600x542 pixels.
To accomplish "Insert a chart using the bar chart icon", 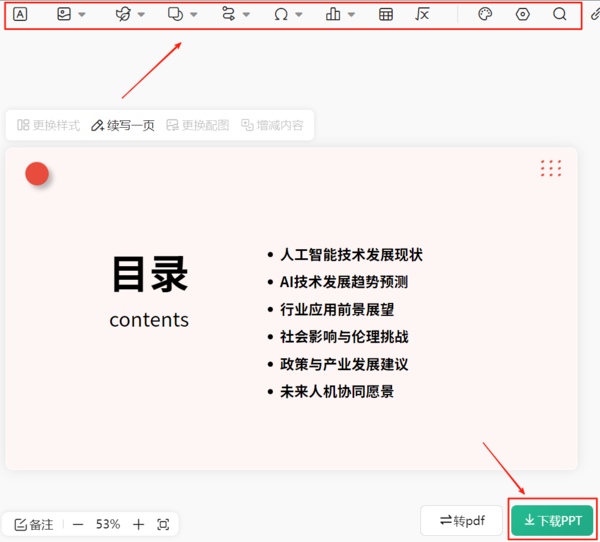I will 333,14.
